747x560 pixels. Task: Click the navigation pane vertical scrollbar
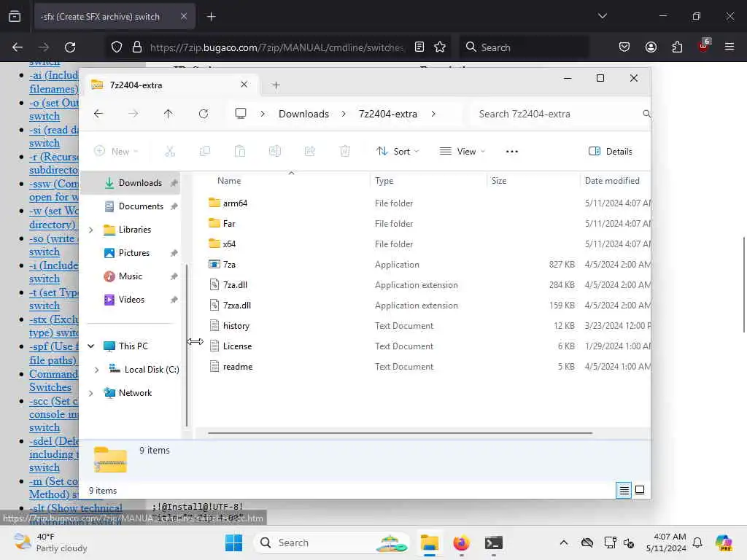coord(187,345)
